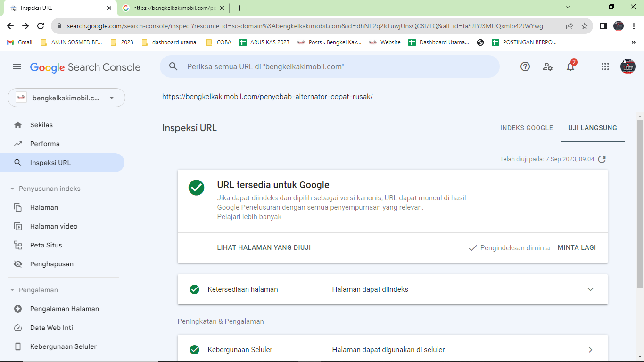The image size is (644, 362).
Task: Open Search Console help icon
Action: coord(525,67)
